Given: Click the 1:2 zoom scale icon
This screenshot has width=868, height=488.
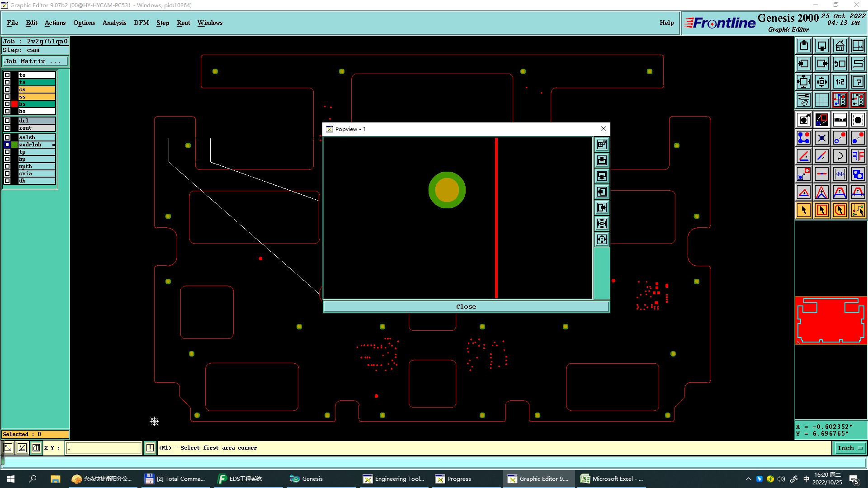Looking at the screenshot, I should tap(840, 82).
